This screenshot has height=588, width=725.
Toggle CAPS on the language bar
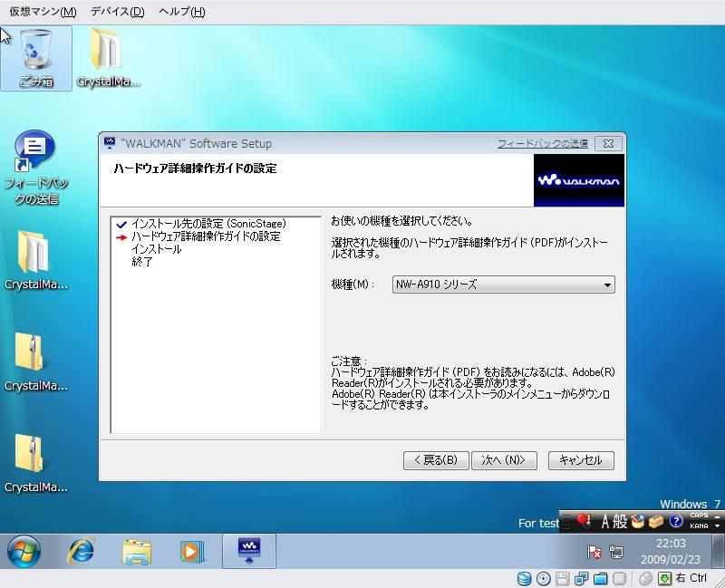[699, 515]
